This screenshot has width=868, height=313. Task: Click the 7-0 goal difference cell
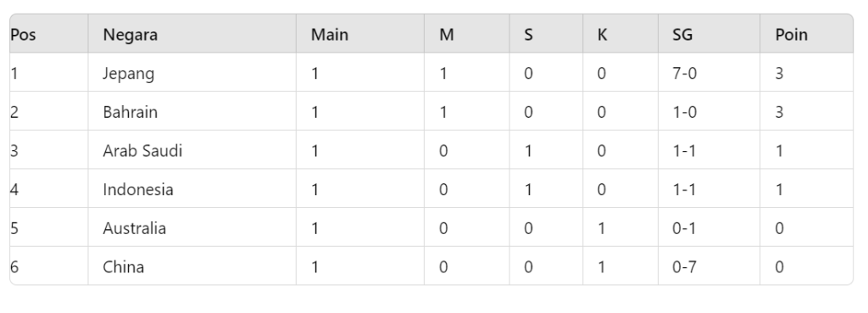click(x=709, y=73)
